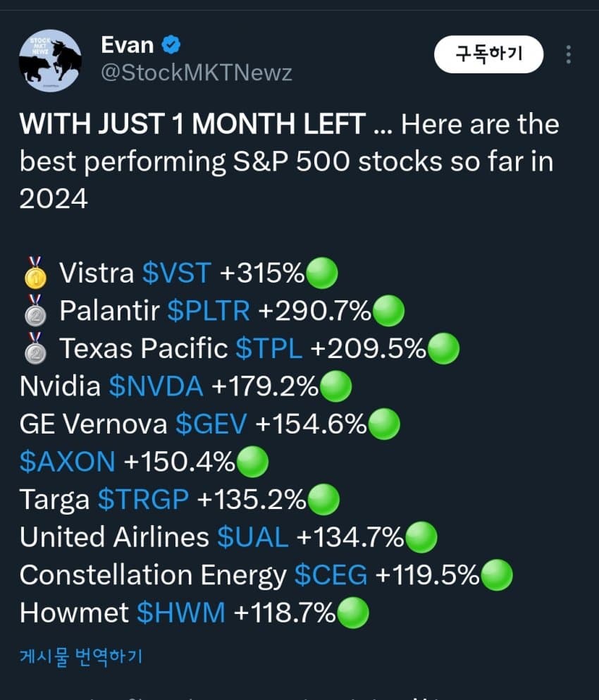Follow the $TPL cashtag link

269,348
